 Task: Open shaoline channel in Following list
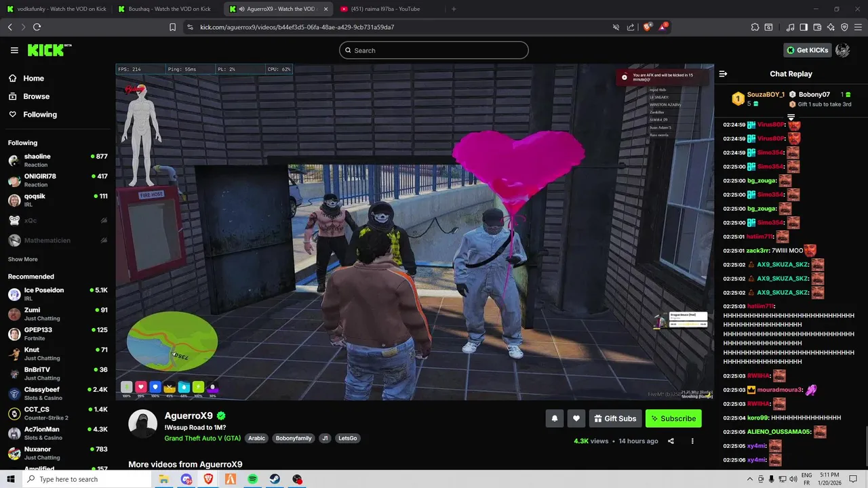coord(58,160)
